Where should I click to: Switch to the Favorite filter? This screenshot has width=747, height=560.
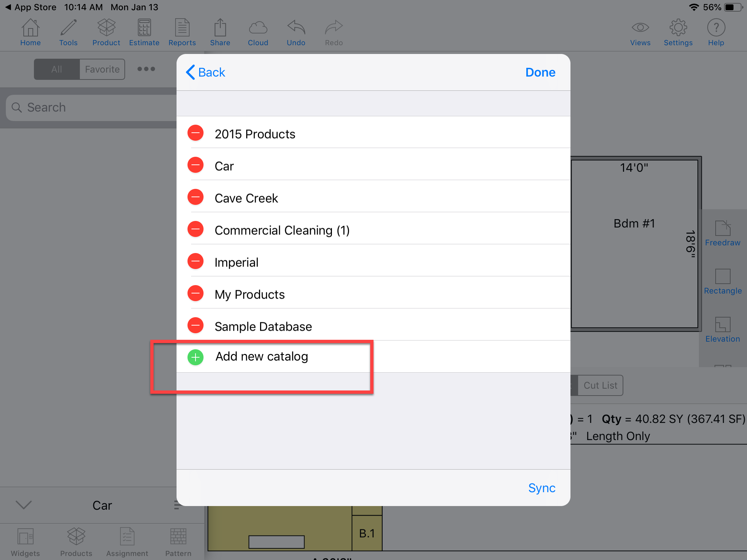pyautogui.click(x=102, y=69)
